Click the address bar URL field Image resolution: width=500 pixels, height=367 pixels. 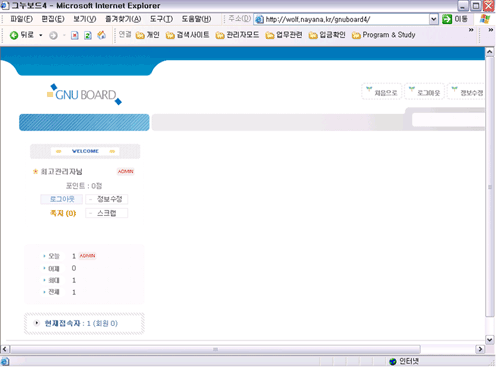click(x=346, y=19)
